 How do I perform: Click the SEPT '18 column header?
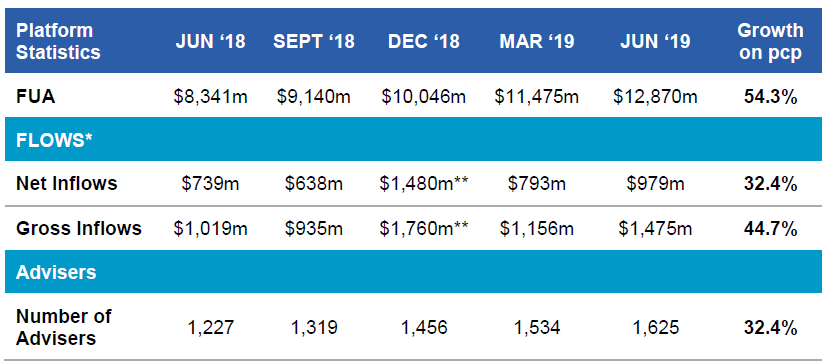[x=314, y=42]
